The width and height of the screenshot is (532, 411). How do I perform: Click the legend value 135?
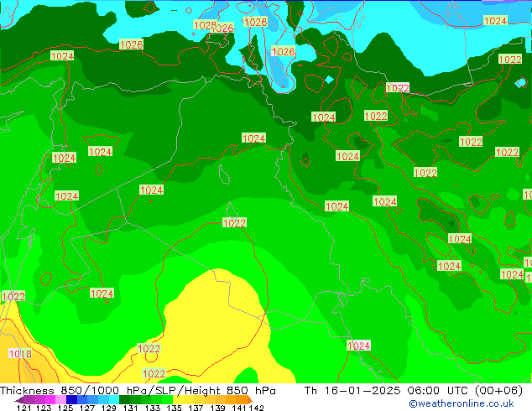(x=174, y=408)
